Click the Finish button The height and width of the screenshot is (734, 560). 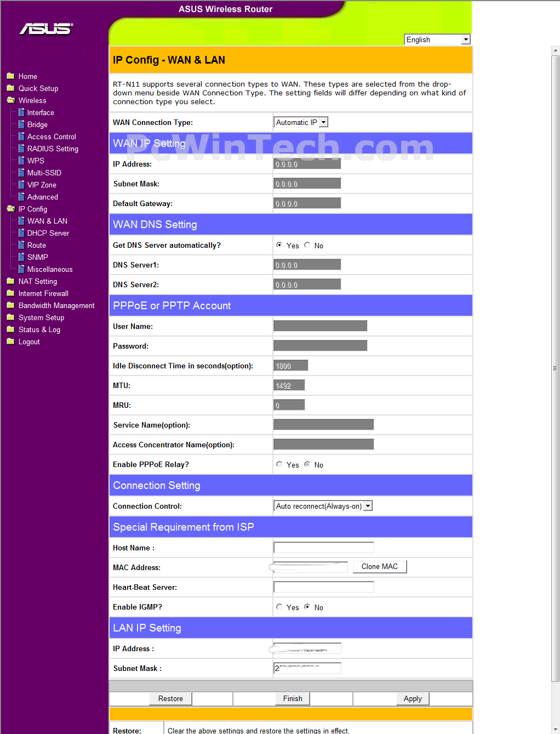[293, 698]
